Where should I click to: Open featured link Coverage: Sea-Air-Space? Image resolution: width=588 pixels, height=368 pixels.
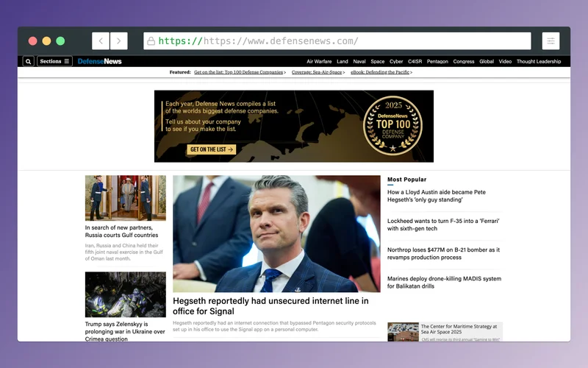(x=317, y=73)
